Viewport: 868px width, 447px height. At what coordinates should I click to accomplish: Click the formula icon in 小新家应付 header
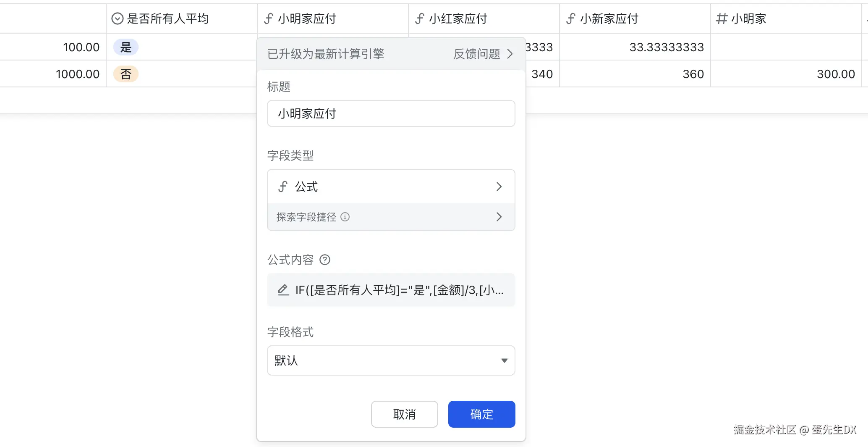[570, 18]
